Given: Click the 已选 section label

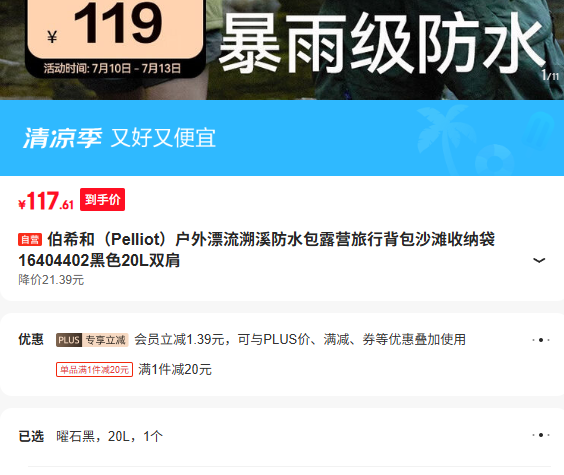Looking at the screenshot, I should (x=31, y=437).
